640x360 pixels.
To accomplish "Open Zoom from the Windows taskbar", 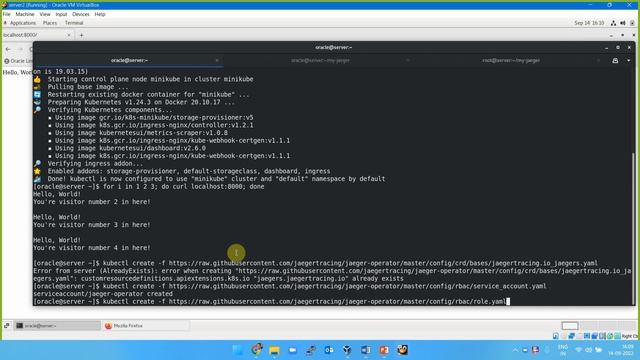I will 293,350.
